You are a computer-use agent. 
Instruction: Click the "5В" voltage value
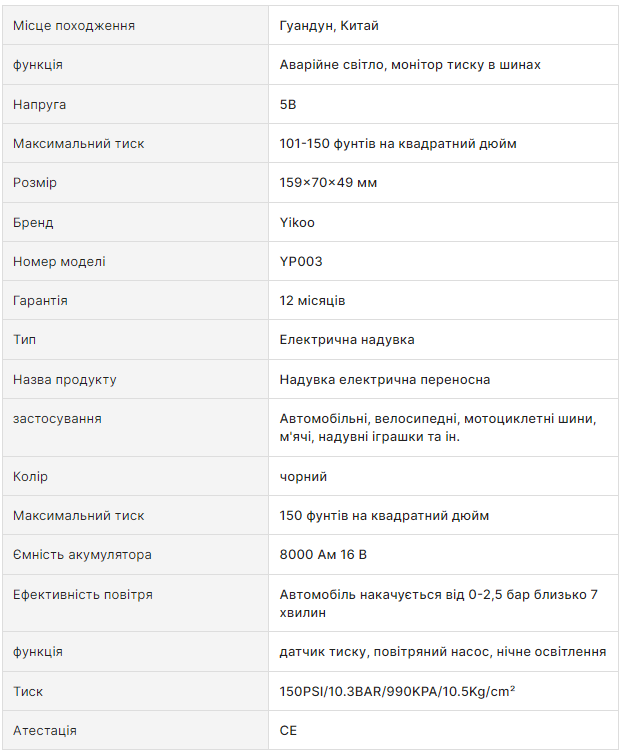288,104
